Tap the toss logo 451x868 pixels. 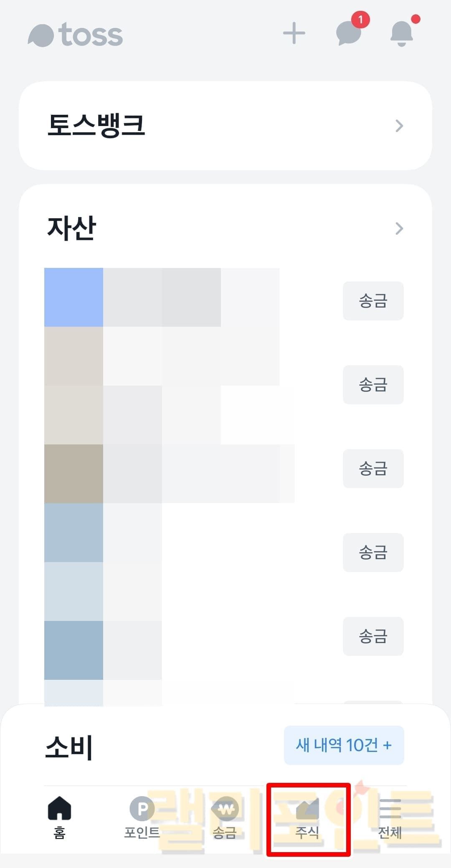76,35
